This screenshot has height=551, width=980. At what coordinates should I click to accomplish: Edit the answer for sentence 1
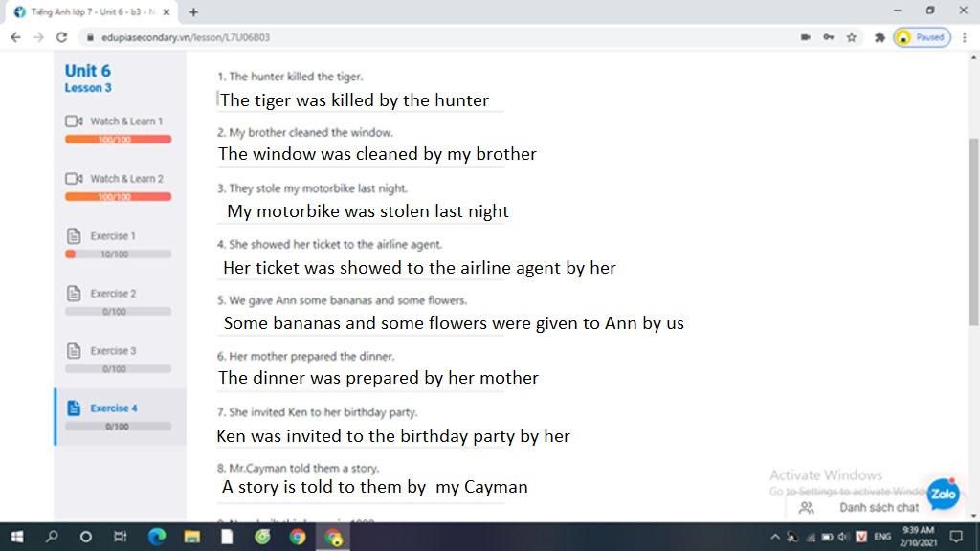coord(360,100)
